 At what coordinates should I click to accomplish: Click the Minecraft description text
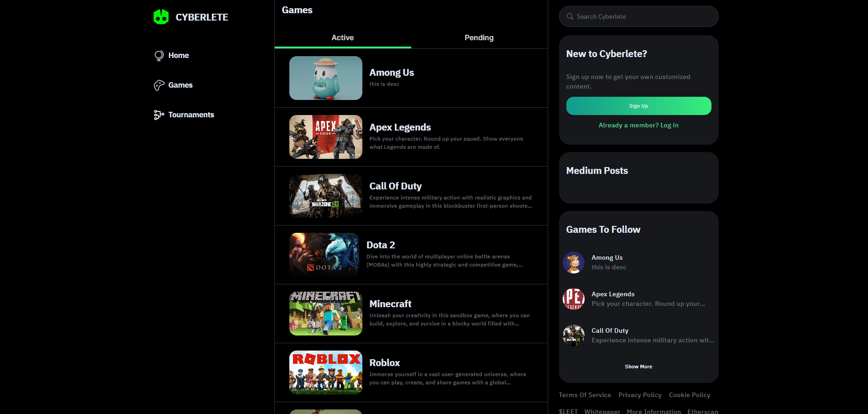(x=450, y=320)
